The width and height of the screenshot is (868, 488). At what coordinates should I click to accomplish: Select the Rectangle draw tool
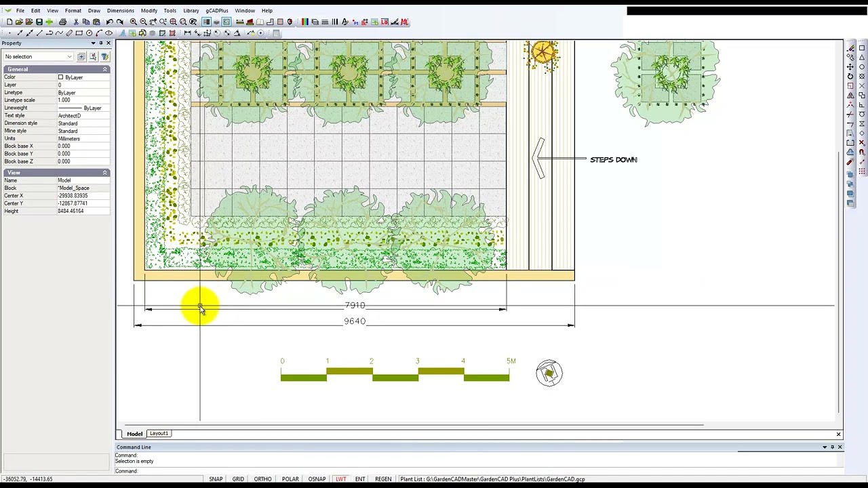tap(79, 33)
